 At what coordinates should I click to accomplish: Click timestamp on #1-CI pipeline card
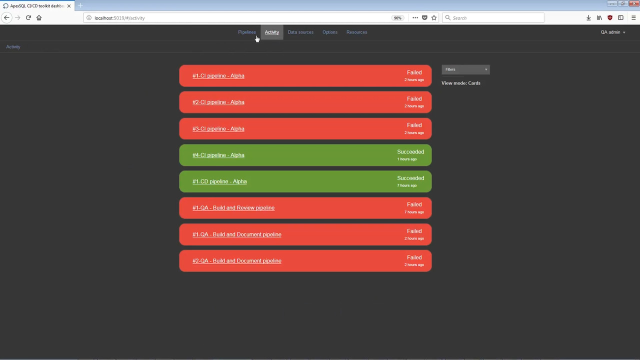(x=414, y=80)
